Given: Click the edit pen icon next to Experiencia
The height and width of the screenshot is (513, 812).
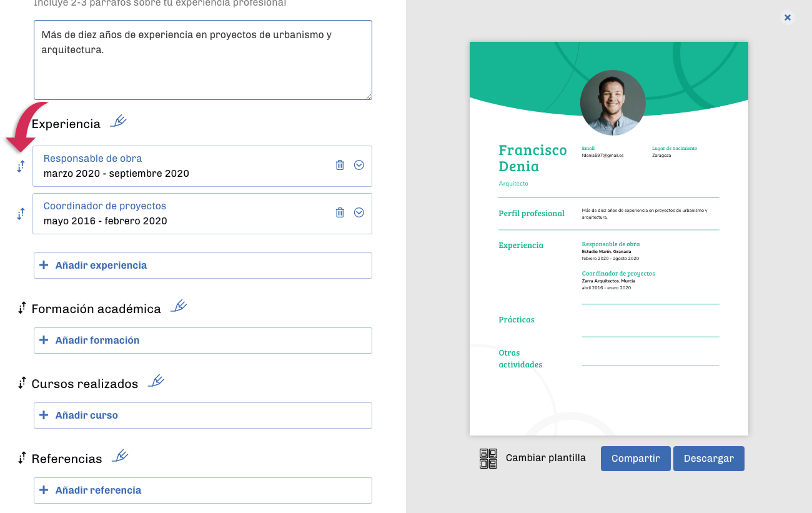Looking at the screenshot, I should click(x=118, y=121).
